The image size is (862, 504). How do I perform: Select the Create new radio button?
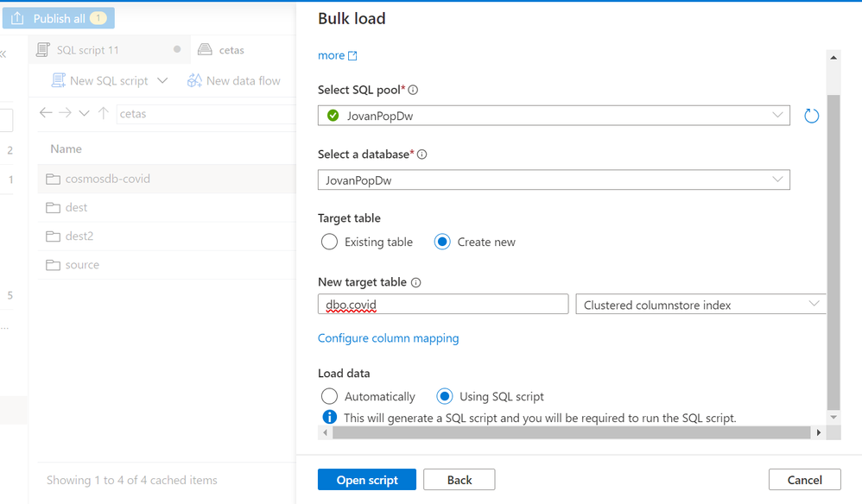(x=442, y=243)
